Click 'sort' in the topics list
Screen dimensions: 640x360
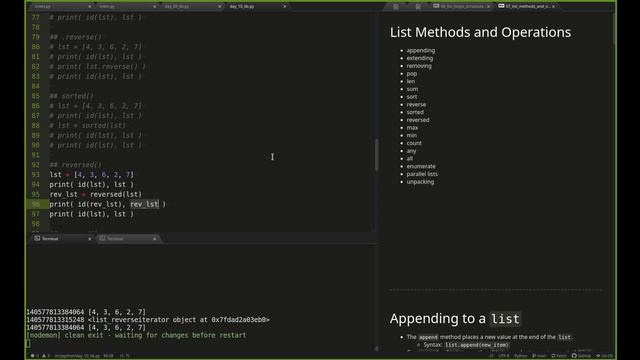pyautogui.click(x=412, y=97)
